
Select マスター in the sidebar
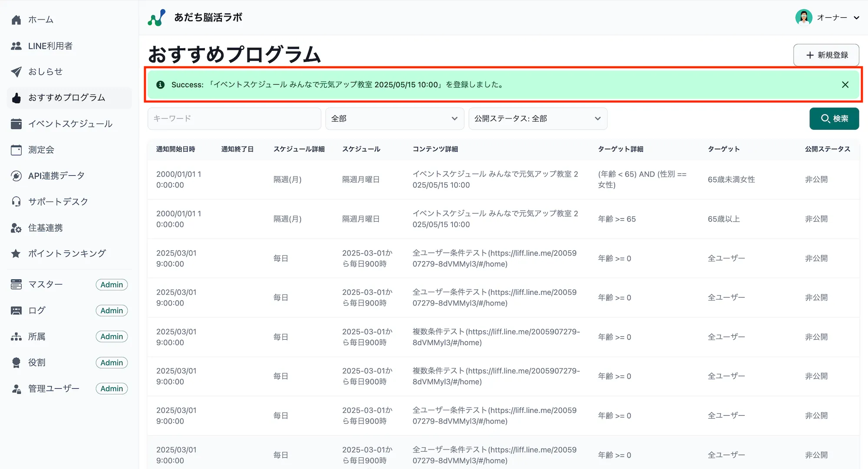pyautogui.click(x=46, y=284)
